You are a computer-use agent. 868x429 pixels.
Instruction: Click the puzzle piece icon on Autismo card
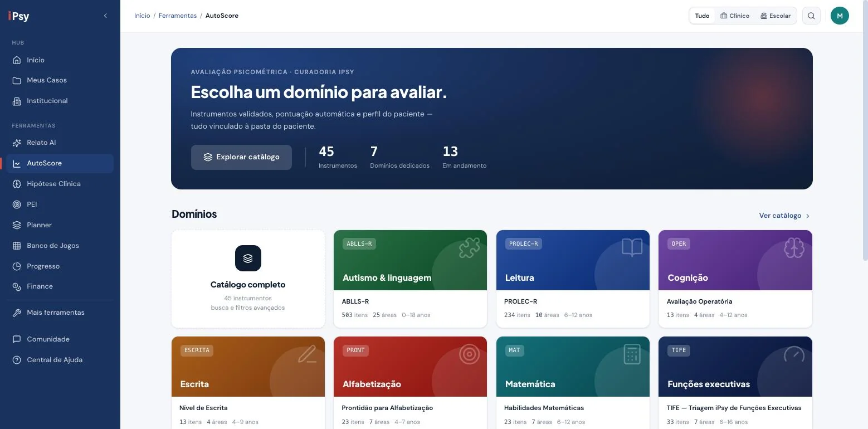coord(469,248)
